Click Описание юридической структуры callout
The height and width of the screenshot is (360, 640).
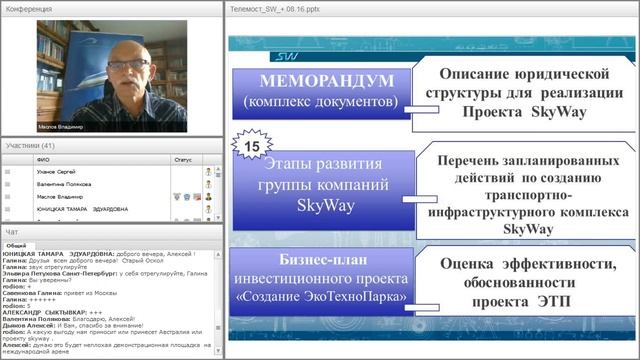point(524,94)
